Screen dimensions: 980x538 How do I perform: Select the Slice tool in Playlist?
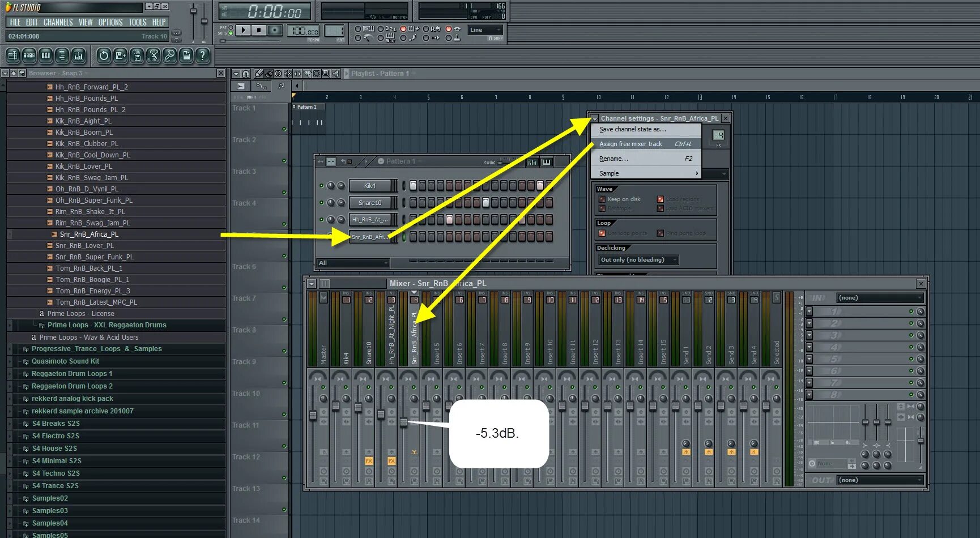click(x=307, y=74)
